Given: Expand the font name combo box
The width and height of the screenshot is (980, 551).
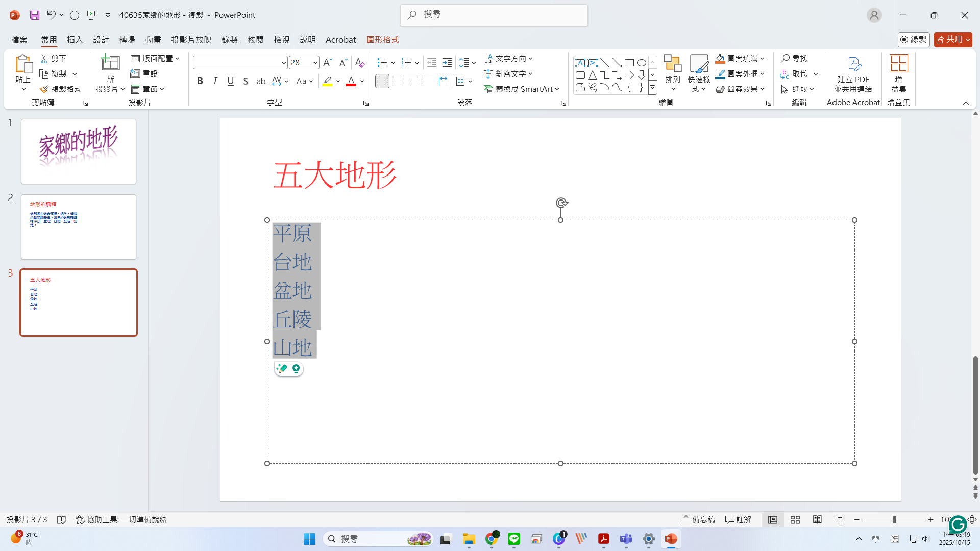Looking at the screenshot, I should pos(284,63).
